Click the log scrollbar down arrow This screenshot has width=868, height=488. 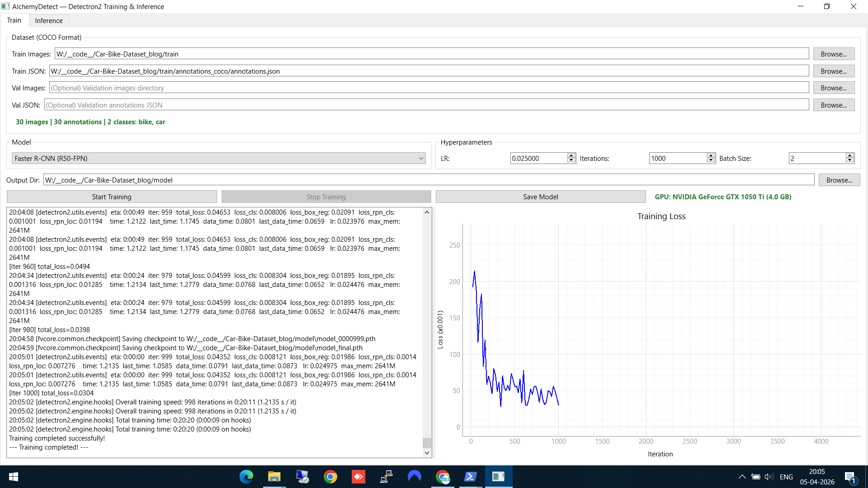click(x=427, y=452)
